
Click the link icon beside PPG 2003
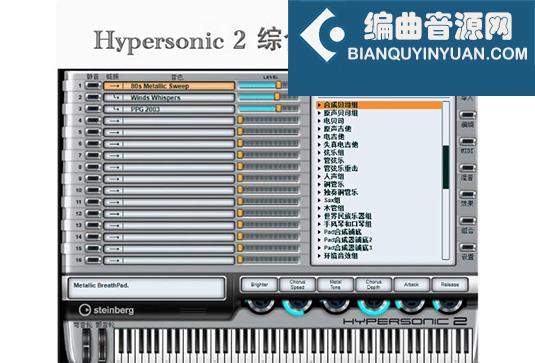pyautogui.click(x=117, y=109)
